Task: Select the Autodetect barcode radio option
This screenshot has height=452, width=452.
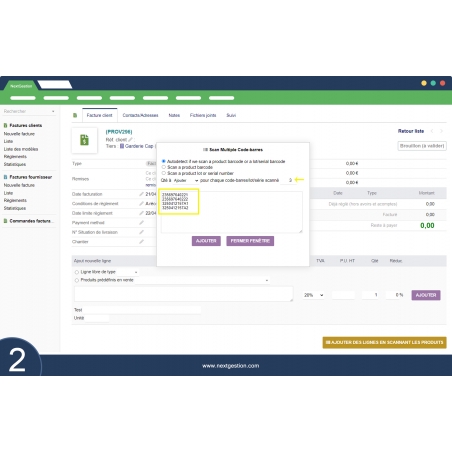Action: 164,161
